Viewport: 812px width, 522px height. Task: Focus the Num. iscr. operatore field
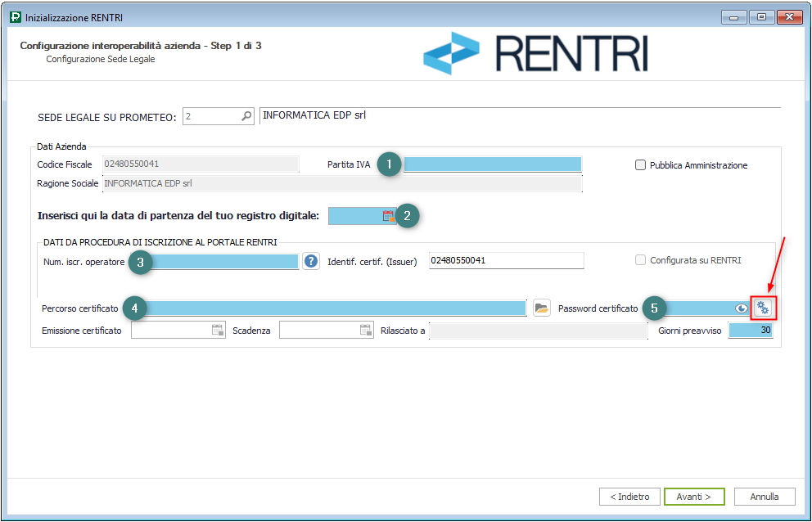pos(226,261)
